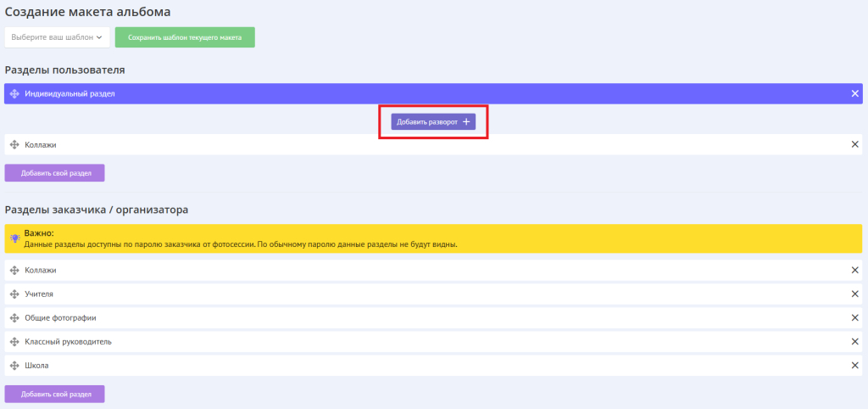Click the move handle on "Индивидуальный раздел"
868x409 pixels.
tap(14, 93)
